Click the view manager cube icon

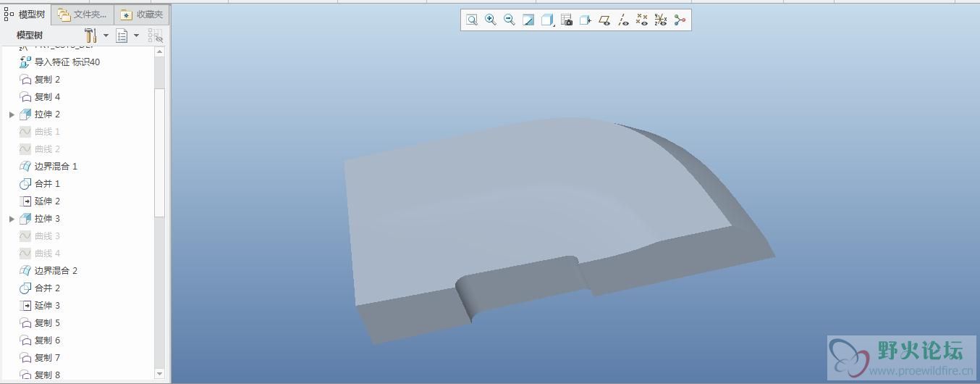(x=586, y=20)
